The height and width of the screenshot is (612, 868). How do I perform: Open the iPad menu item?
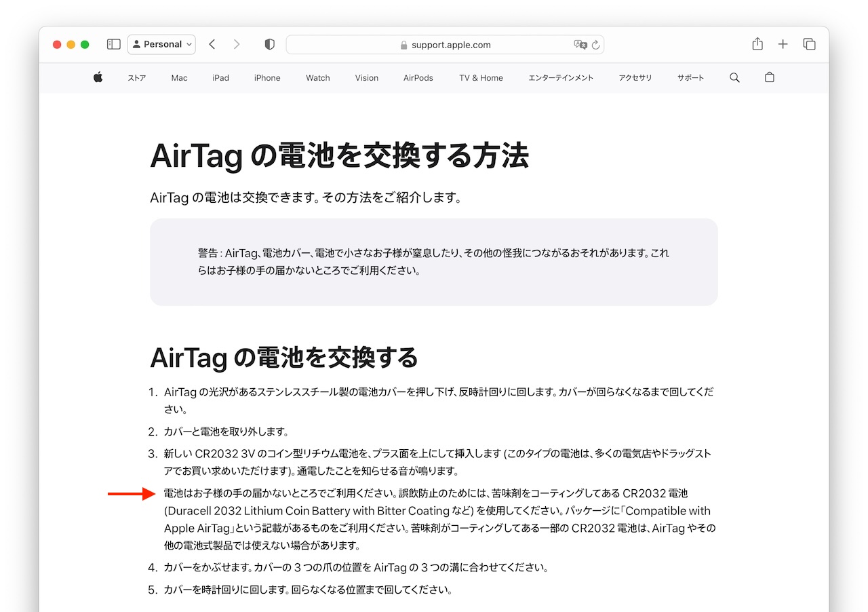[x=220, y=78]
